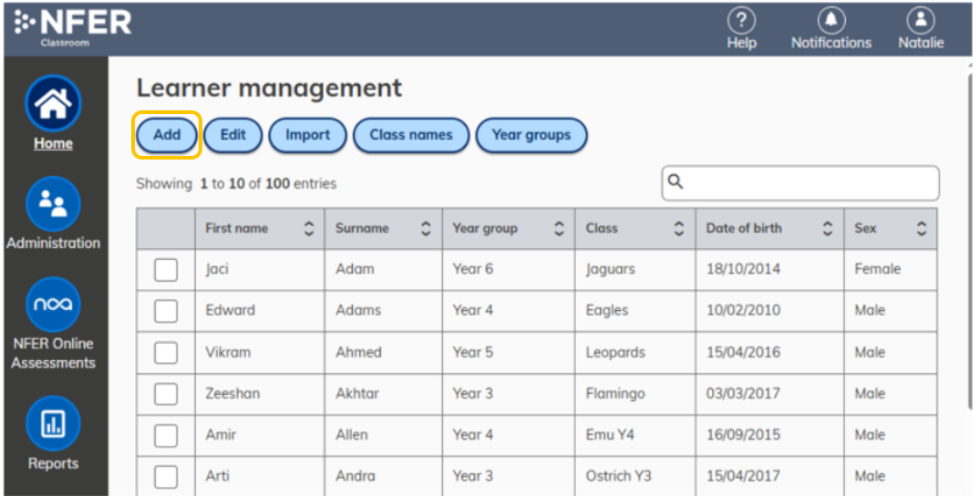The image size is (980, 496).
Task: Click the NFER Classroom logo
Action: (x=73, y=28)
